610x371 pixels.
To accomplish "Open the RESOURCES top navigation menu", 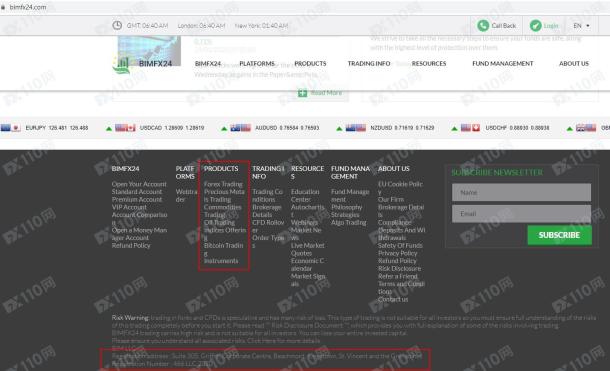I will click(429, 63).
